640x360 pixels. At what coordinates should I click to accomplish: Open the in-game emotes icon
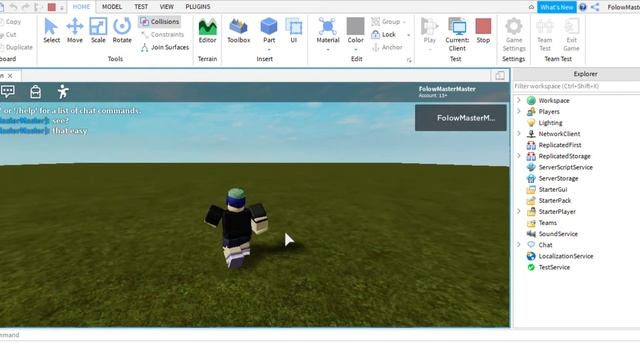pyautogui.click(x=63, y=92)
